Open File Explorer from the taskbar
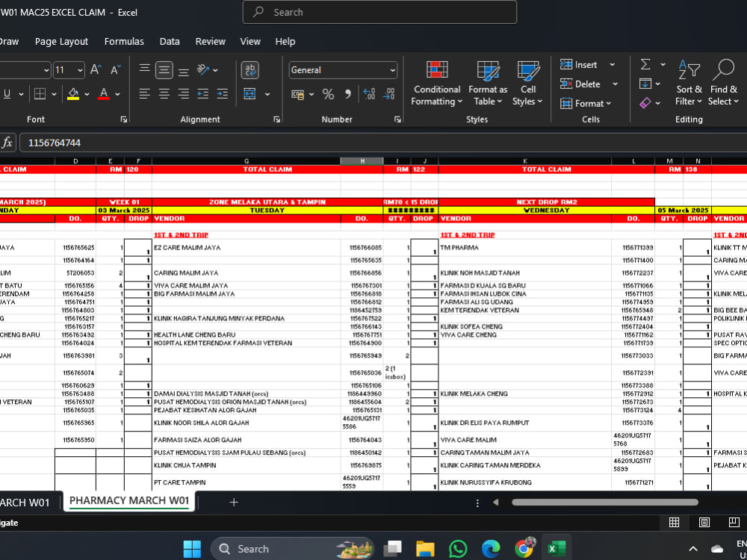This screenshot has height=560, width=747. click(425, 549)
